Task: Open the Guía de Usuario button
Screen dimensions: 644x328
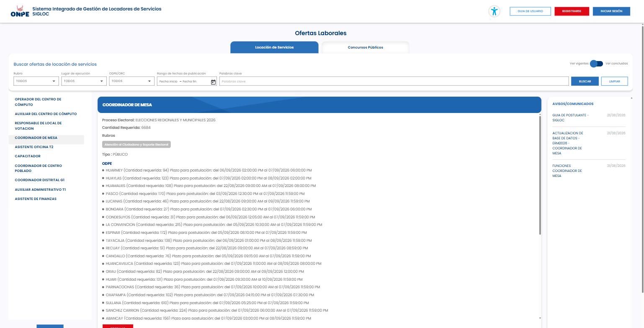Action: click(x=530, y=11)
